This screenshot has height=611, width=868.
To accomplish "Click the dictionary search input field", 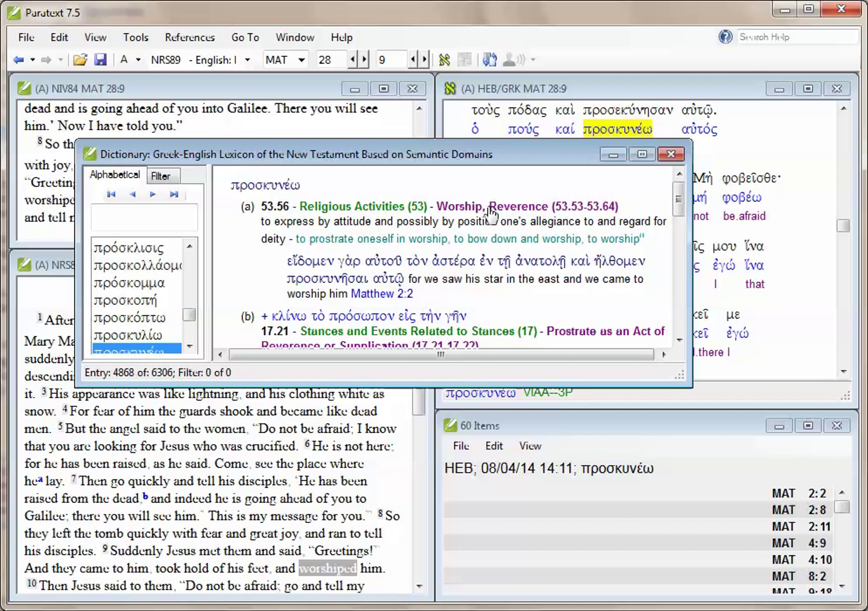I will pyautogui.click(x=144, y=217).
